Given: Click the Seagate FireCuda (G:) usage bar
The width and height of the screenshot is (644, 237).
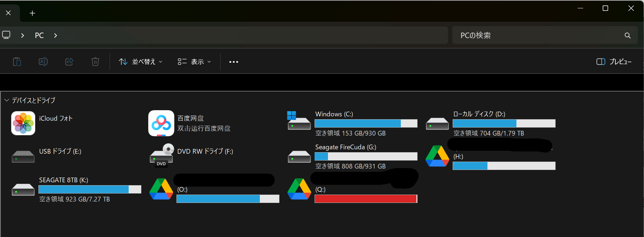Looking at the screenshot, I should point(366,156).
